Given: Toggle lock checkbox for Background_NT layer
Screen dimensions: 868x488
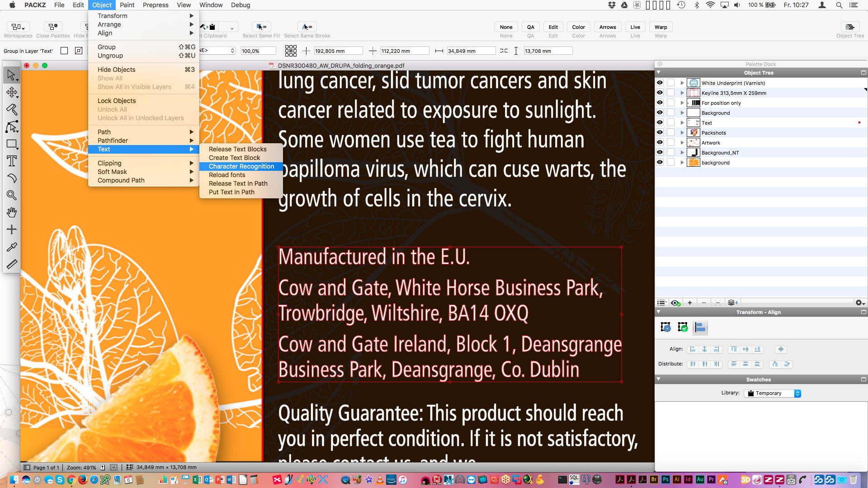Looking at the screenshot, I should pos(671,153).
